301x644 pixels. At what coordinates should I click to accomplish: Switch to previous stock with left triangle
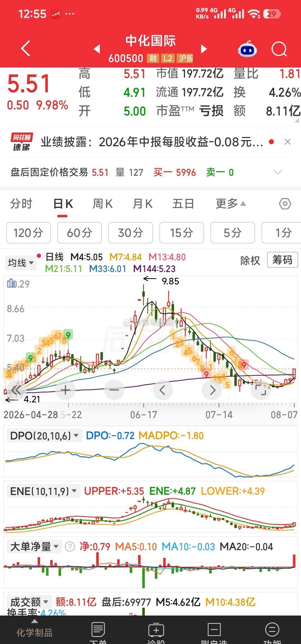(97, 49)
